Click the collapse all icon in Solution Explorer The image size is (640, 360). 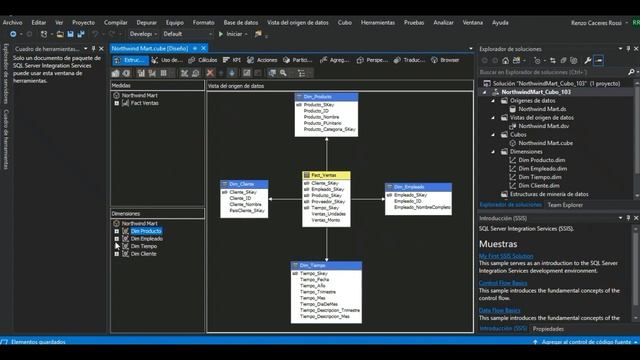563,61
